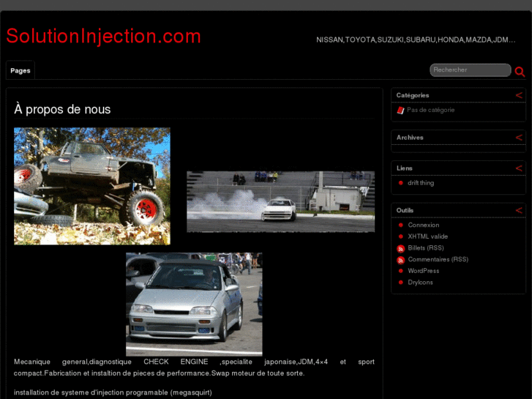Open the DryIcons link
The image size is (532, 399).
click(x=420, y=283)
